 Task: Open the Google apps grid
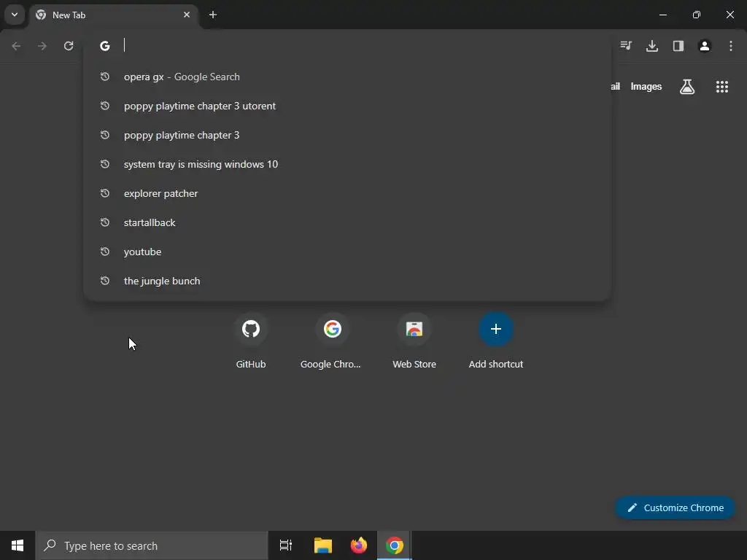pos(722,87)
